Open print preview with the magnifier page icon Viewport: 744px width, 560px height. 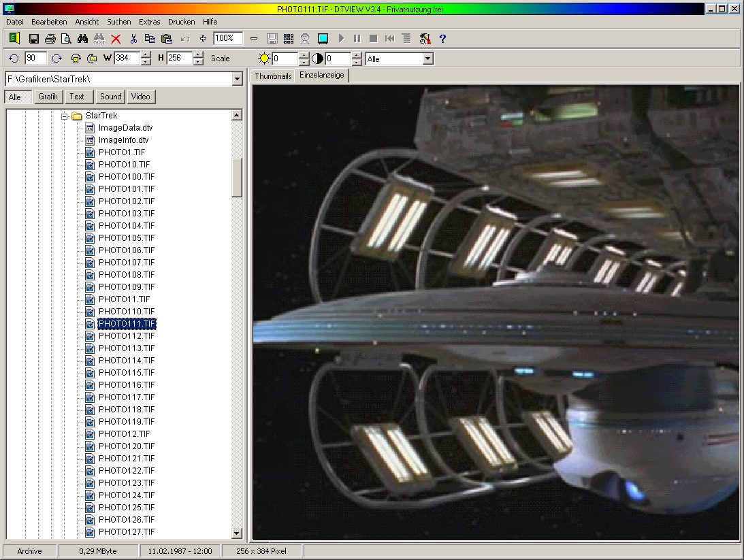[x=67, y=39]
